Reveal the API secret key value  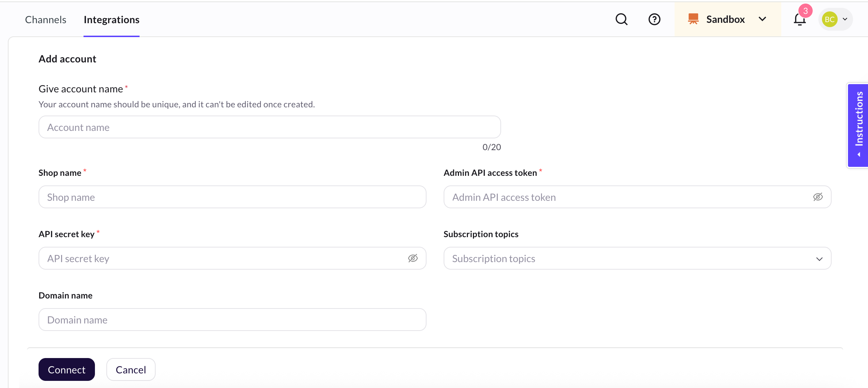(x=413, y=258)
